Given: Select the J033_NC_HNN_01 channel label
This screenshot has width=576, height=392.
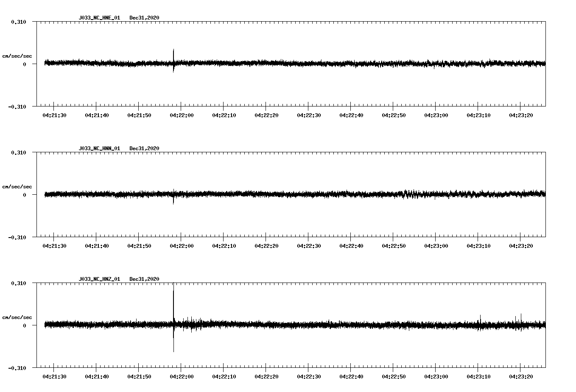Looking at the screenshot, I should click(99, 149).
